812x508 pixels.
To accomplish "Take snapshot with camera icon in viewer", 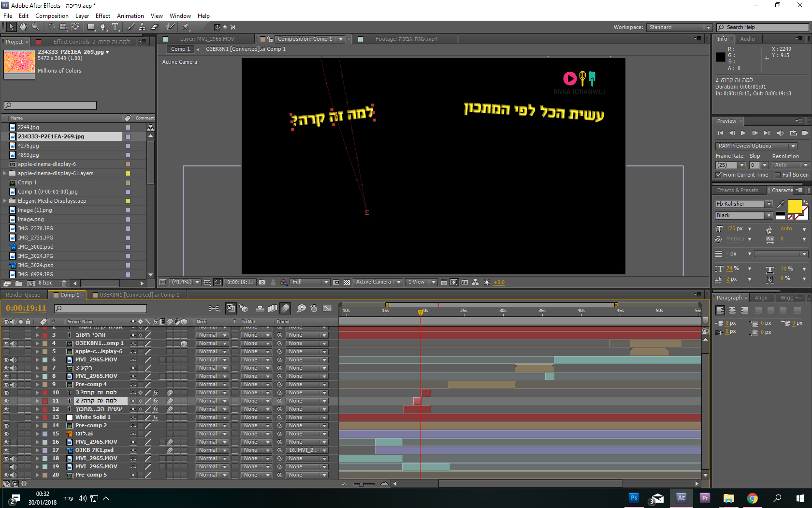I will coord(262,282).
